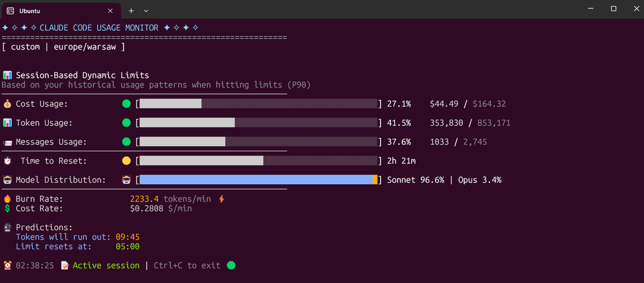644x283 pixels.
Task: Click the Ctrl+C to exit hint
Action: point(187,265)
